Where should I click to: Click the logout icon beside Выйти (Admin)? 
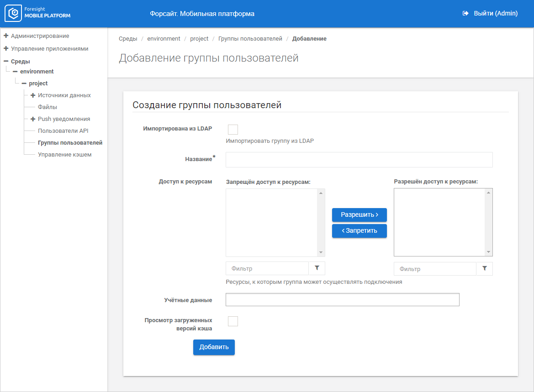tap(465, 14)
